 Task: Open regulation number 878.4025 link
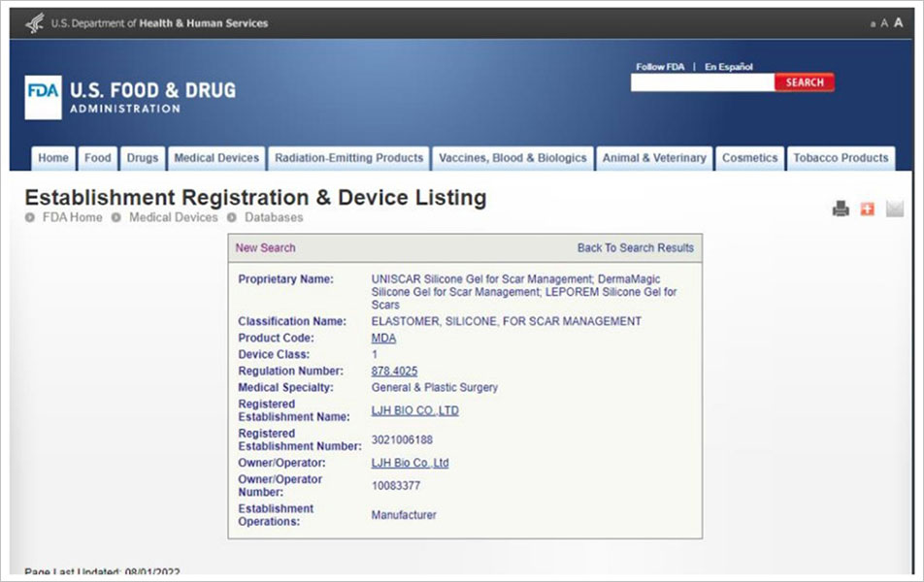pyautogui.click(x=394, y=372)
